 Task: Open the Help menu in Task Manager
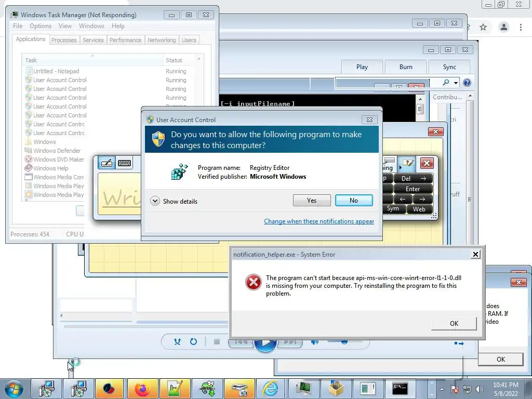(x=118, y=26)
